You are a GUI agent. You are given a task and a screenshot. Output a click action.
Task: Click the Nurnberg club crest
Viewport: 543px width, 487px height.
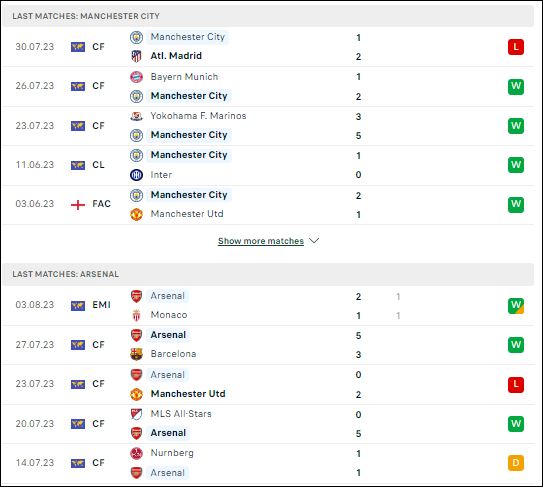coord(136,453)
